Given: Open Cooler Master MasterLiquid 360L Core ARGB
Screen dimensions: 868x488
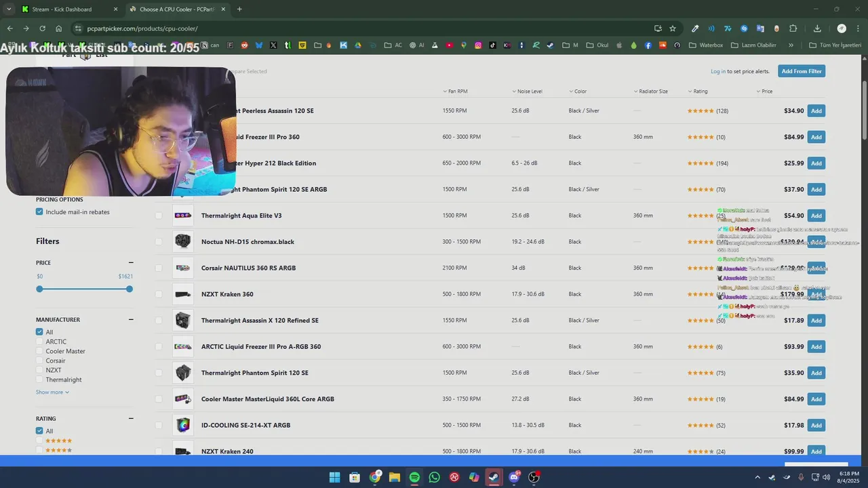Looking at the screenshot, I should coord(268,399).
